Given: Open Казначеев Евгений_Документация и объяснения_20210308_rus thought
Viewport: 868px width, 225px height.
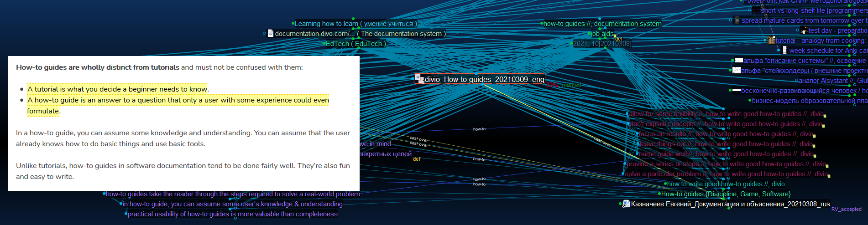Looking at the screenshot, I should point(731,204).
